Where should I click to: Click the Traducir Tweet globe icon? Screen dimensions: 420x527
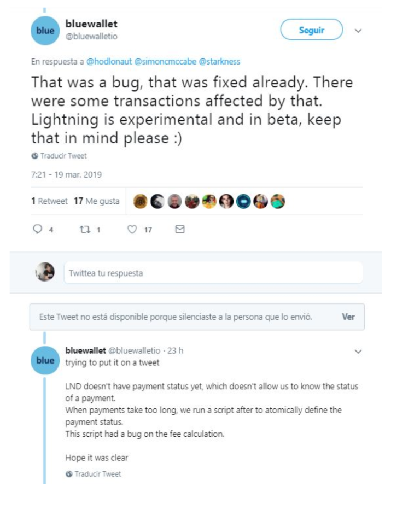(x=36, y=157)
